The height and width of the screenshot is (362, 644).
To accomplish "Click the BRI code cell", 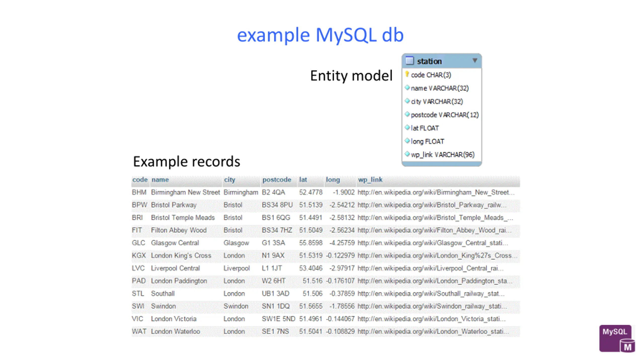I will (x=137, y=218).
